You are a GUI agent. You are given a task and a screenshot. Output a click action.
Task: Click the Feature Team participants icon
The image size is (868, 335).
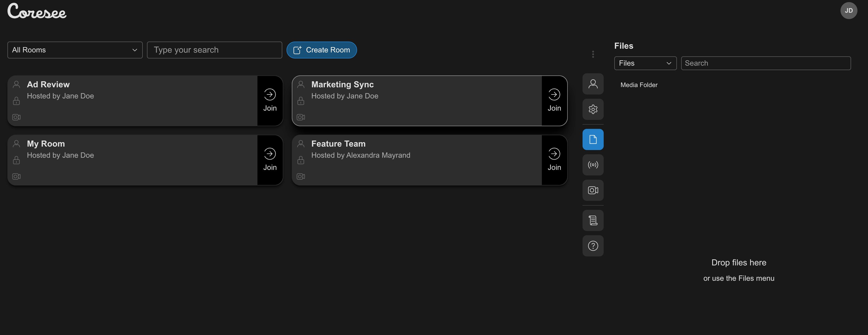[x=301, y=144]
